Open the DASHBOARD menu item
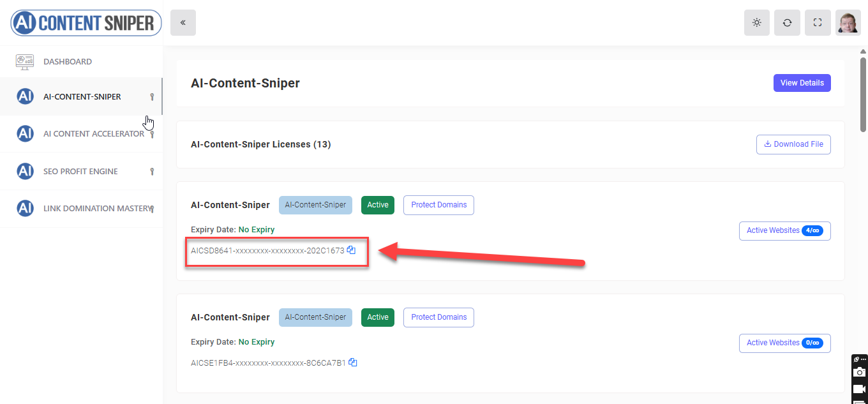 81,62
